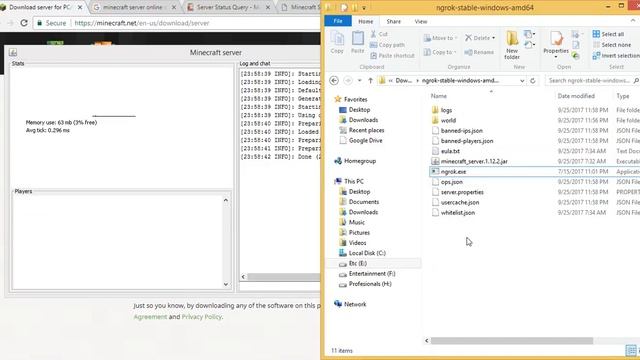The width and height of the screenshot is (640, 360).
Task: Open Etc (E:) drive
Action: [x=358, y=263]
